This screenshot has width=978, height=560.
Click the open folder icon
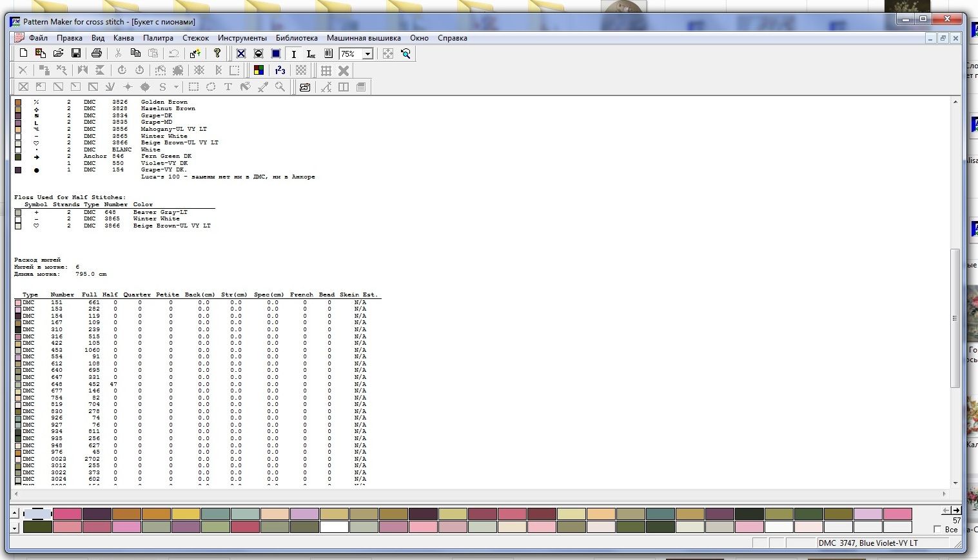[58, 53]
